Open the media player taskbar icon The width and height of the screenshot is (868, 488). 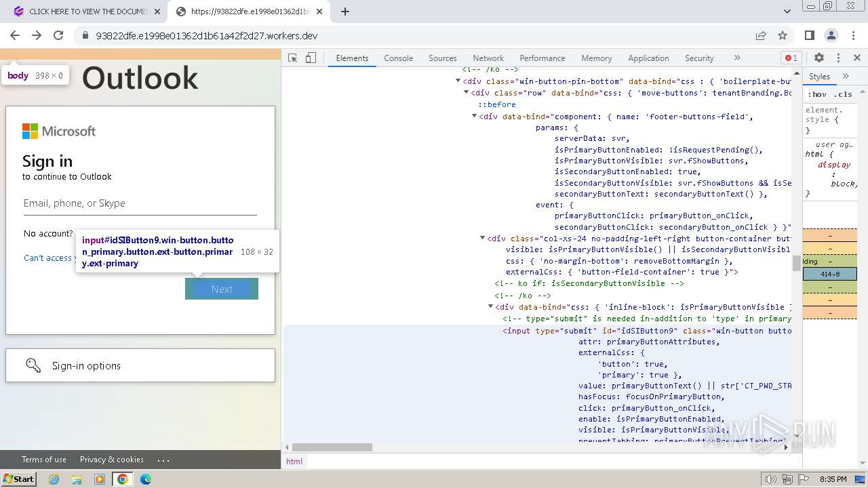coord(100,479)
